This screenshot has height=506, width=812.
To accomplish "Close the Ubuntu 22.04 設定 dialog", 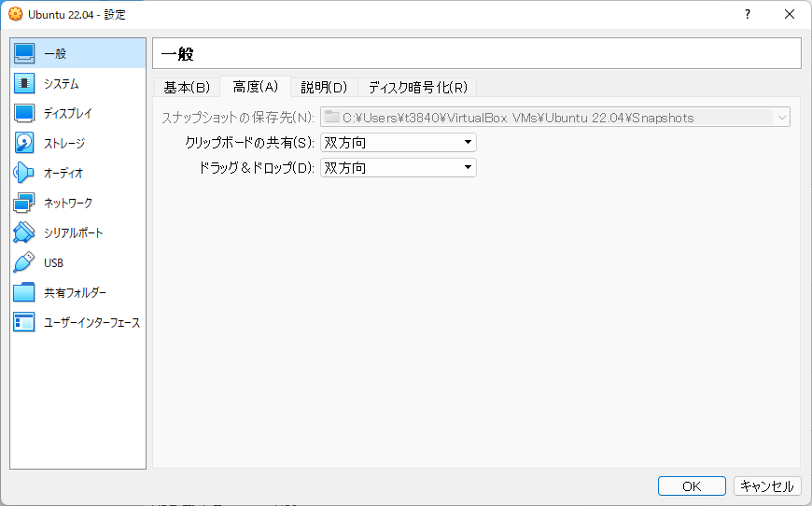I will (790, 14).
